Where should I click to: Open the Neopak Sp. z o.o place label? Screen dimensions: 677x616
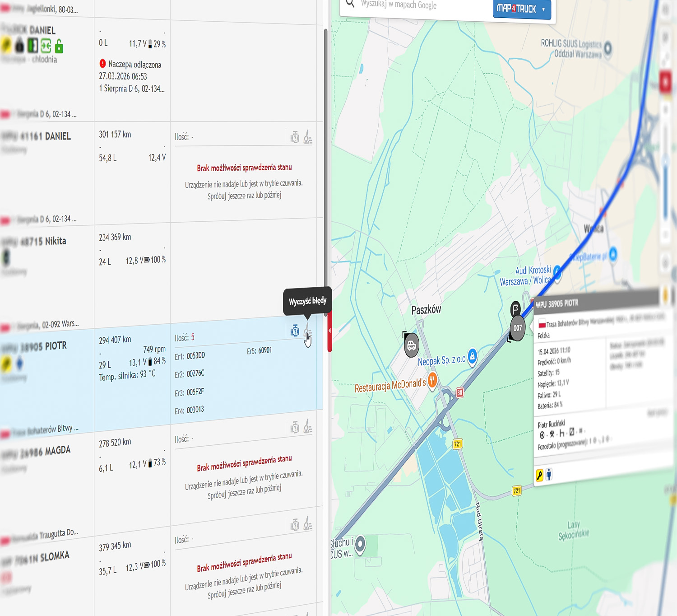[x=441, y=361]
